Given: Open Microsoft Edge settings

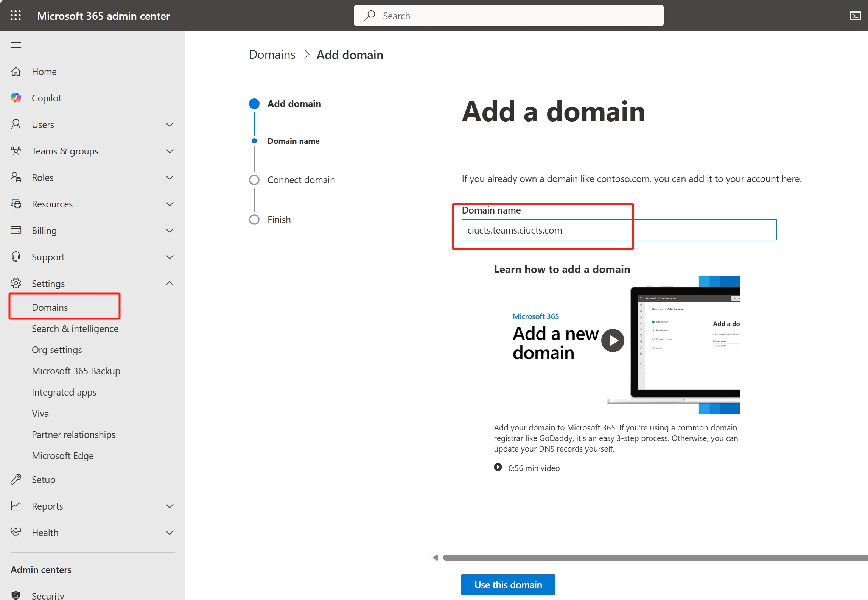Looking at the screenshot, I should point(62,456).
